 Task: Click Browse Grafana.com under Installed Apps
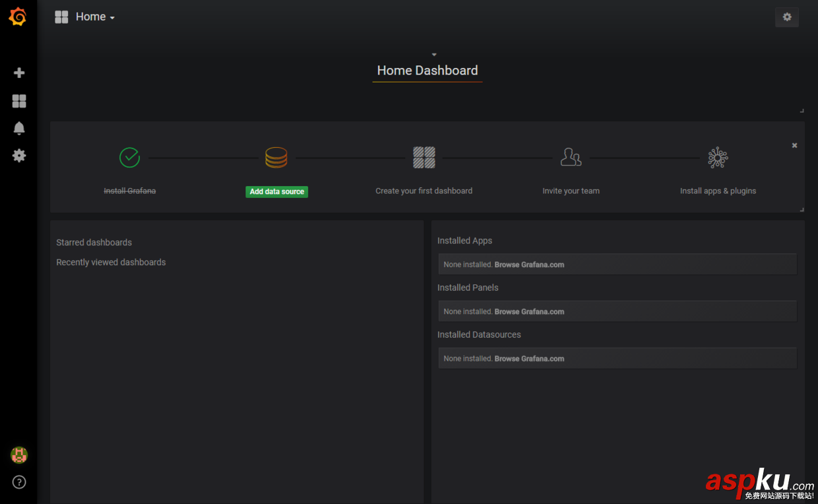(530, 265)
